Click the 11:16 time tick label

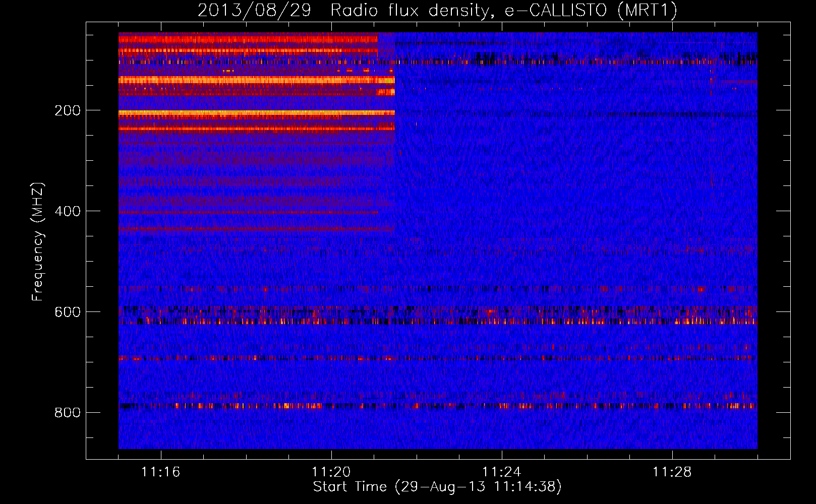point(160,472)
